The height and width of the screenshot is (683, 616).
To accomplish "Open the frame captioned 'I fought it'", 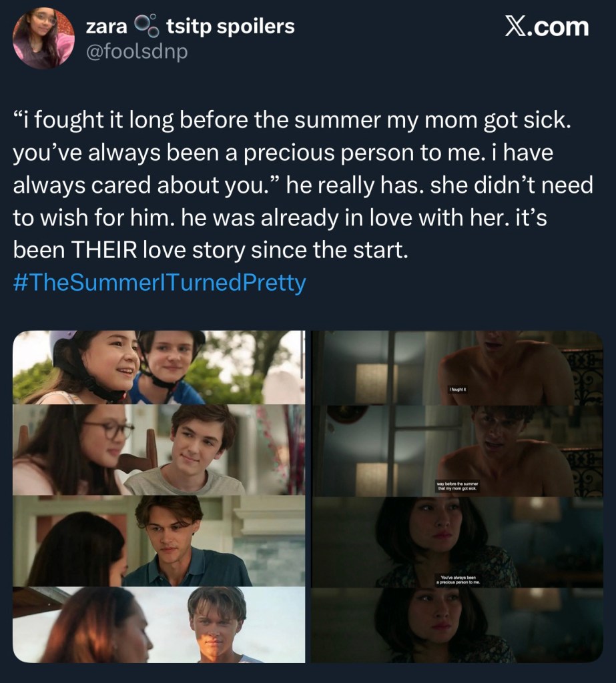I will point(457,368).
